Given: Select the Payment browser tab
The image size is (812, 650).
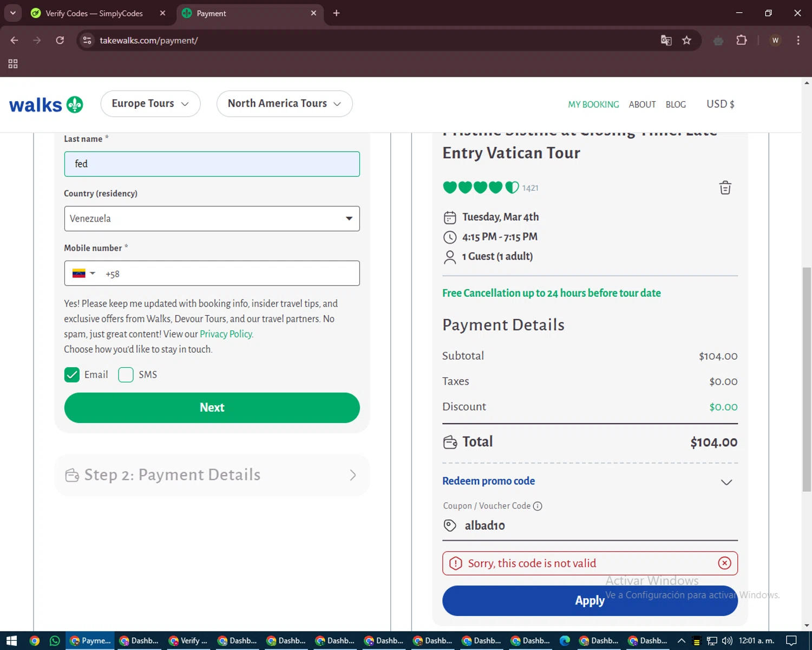Looking at the screenshot, I should (249, 13).
